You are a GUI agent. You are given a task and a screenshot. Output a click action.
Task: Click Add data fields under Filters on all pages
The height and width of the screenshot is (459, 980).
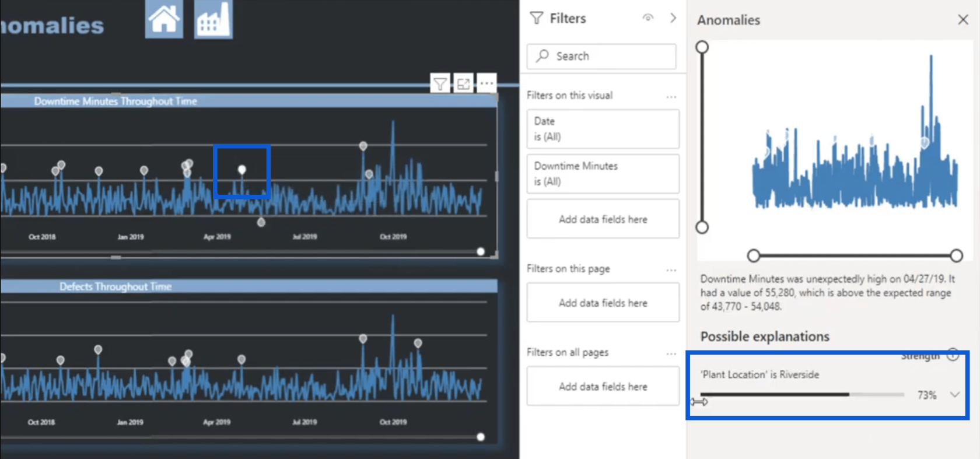click(x=603, y=386)
